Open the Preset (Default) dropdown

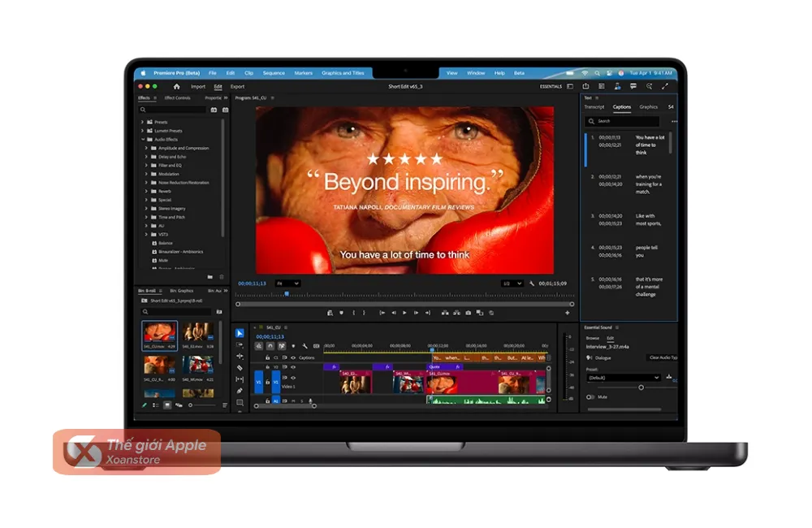point(624,378)
